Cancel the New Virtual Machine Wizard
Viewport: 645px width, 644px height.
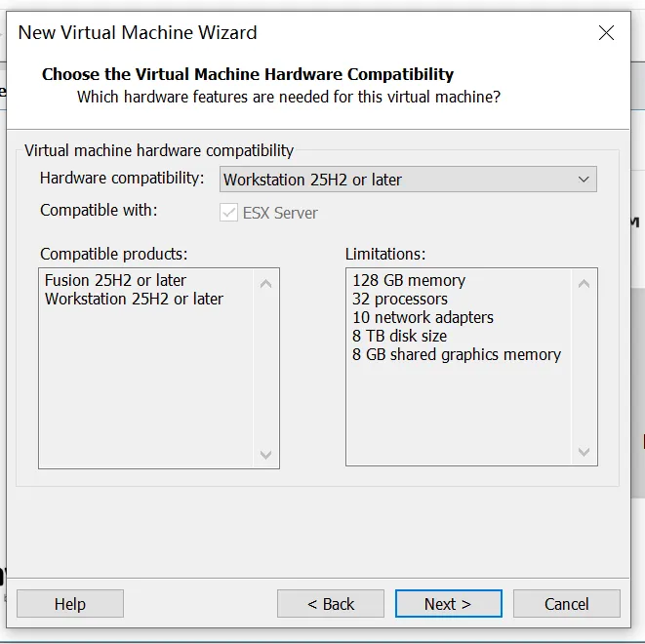coord(566,604)
